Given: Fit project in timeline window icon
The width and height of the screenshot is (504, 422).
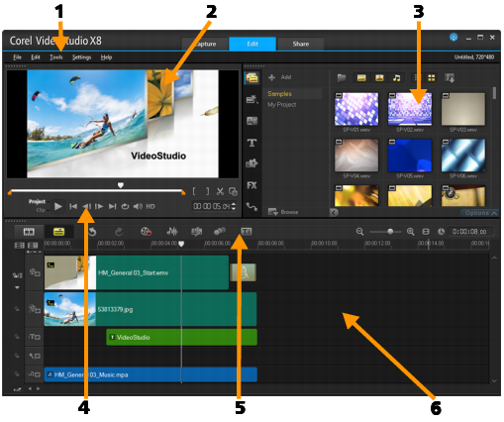Looking at the screenshot, I should coord(426,232).
